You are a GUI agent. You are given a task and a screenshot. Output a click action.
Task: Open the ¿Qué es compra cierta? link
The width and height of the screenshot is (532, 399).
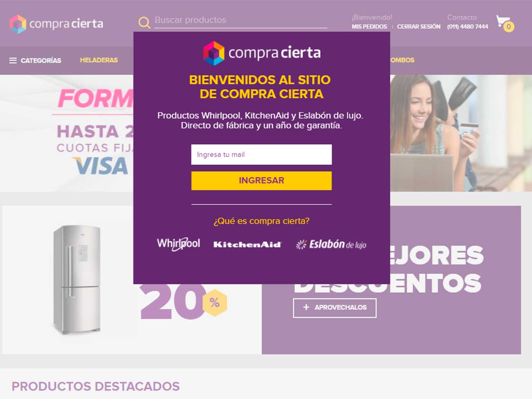(261, 221)
